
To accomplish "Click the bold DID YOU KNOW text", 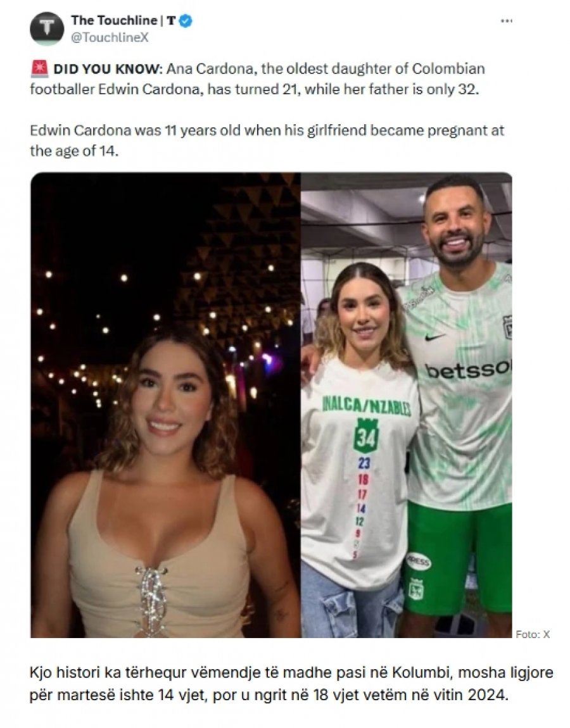I will click(x=107, y=69).
